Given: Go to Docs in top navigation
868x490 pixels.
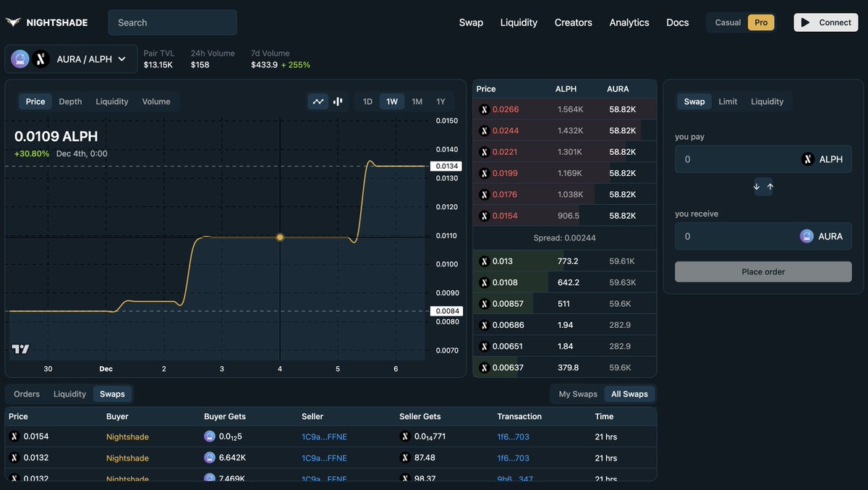Looking at the screenshot, I should coord(678,22).
